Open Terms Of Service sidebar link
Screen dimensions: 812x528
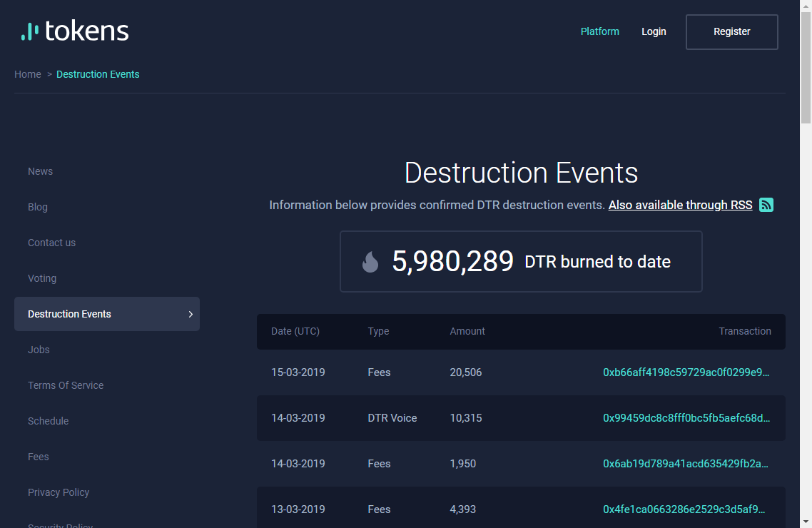[x=66, y=385]
